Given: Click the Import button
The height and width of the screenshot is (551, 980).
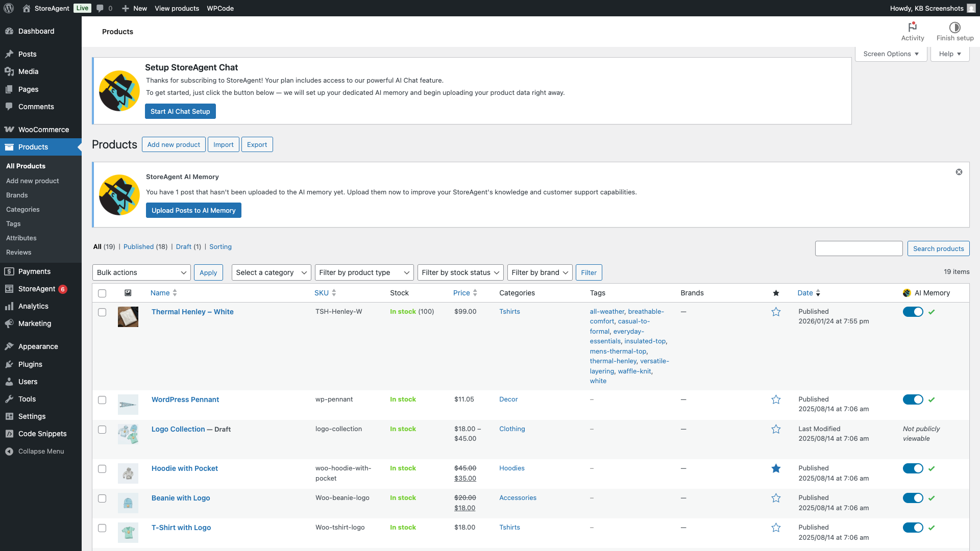Looking at the screenshot, I should pos(224,144).
